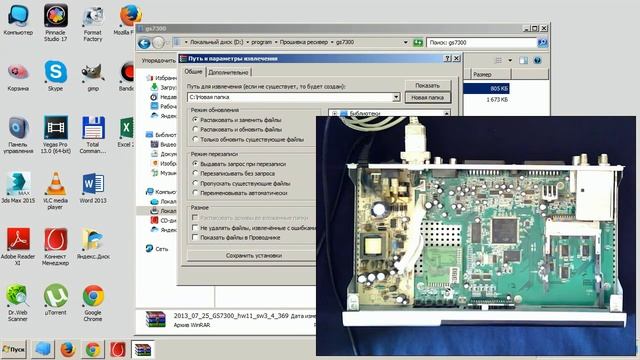Screen dimensions: 640x360
Task: Open Format Factory desktop shortcut
Action: coord(93,23)
